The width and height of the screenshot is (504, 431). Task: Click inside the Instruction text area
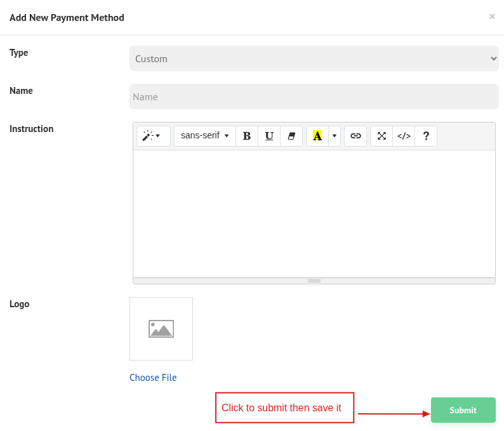(x=314, y=213)
